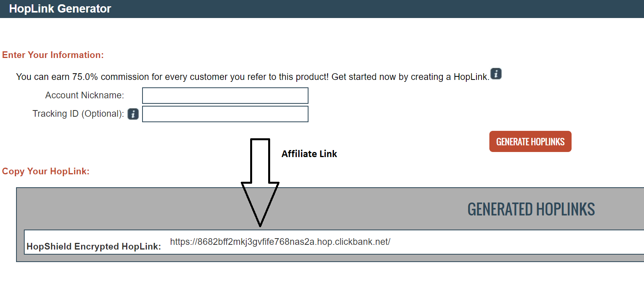Click the Account Nickname label
The width and height of the screenshot is (644, 284).
point(85,95)
